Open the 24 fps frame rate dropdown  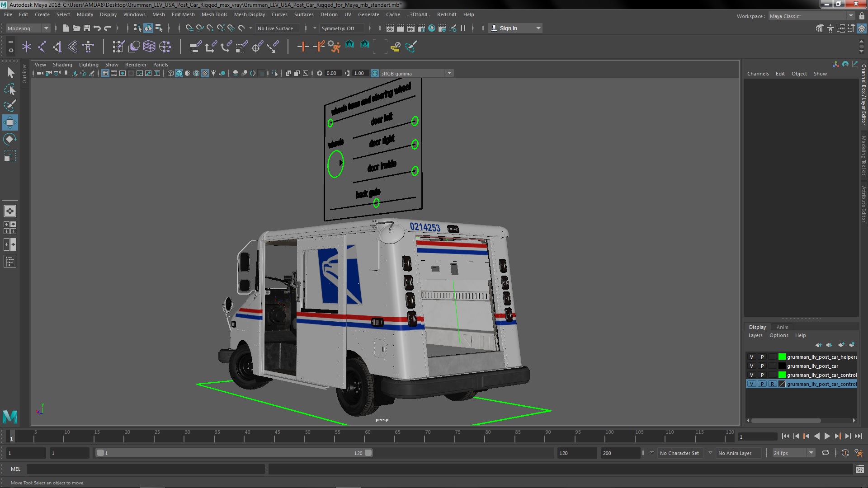point(793,453)
